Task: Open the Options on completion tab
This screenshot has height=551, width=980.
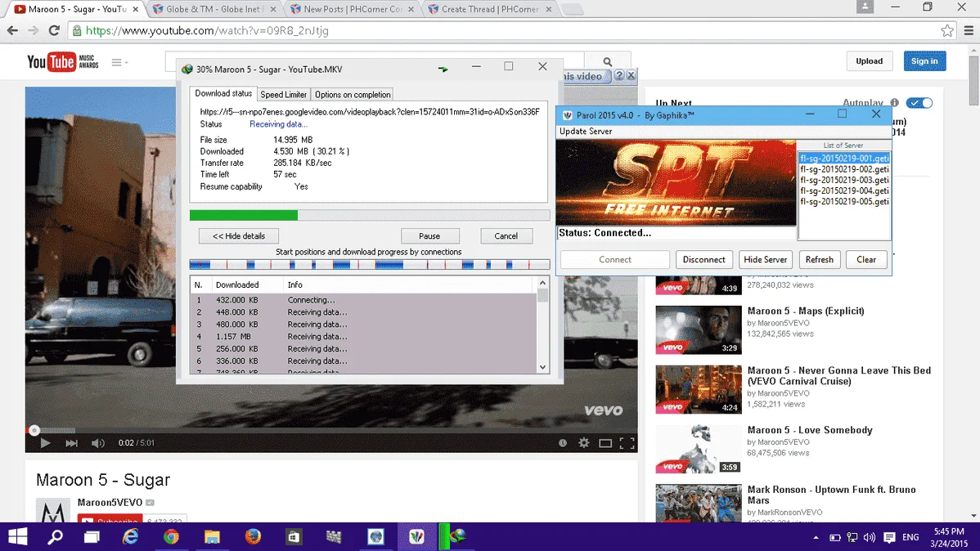Action: pyautogui.click(x=353, y=94)
